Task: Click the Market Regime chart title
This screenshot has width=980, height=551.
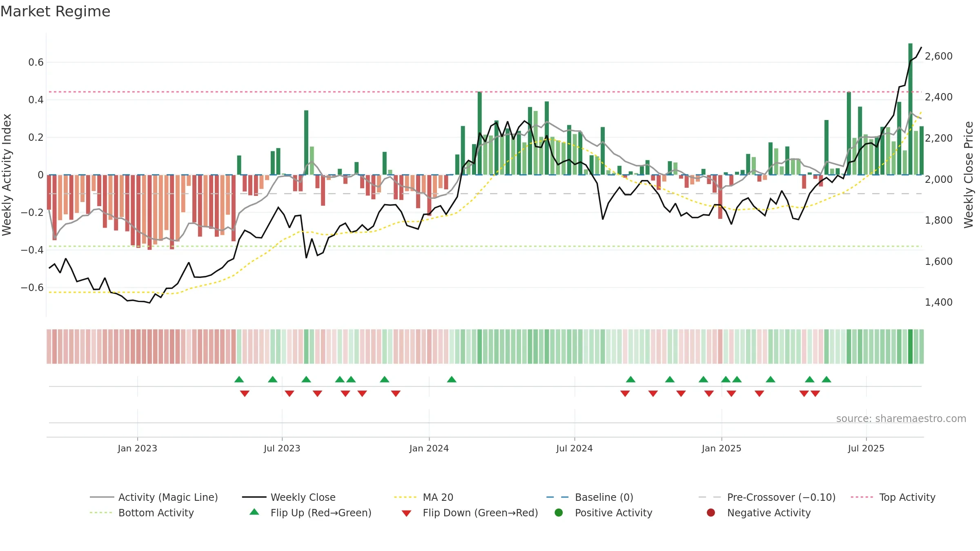Action: point(55,11)
